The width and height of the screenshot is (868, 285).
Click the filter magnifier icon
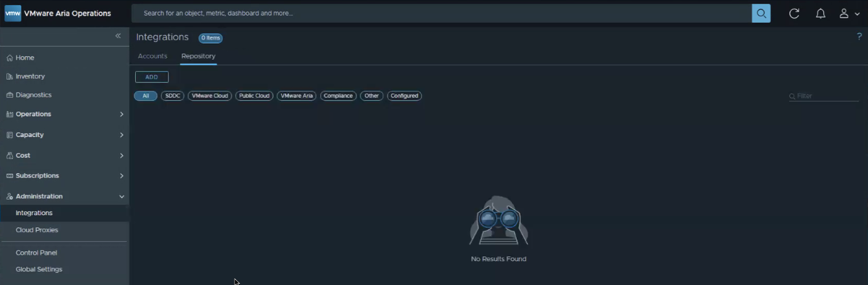coord(792,96)
